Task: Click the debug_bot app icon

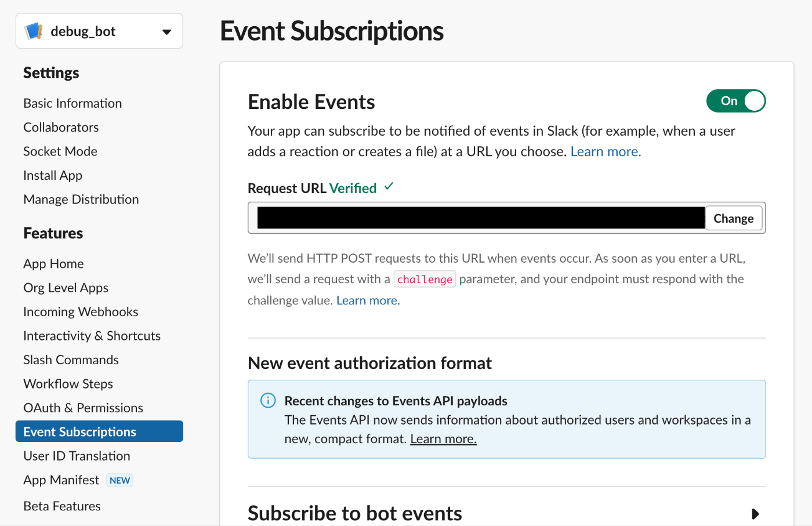Action: pos(34,31)
